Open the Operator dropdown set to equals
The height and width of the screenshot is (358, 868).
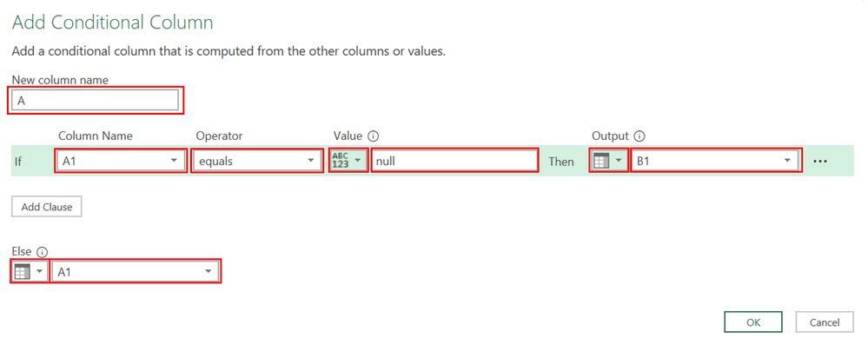click(312, 161)
